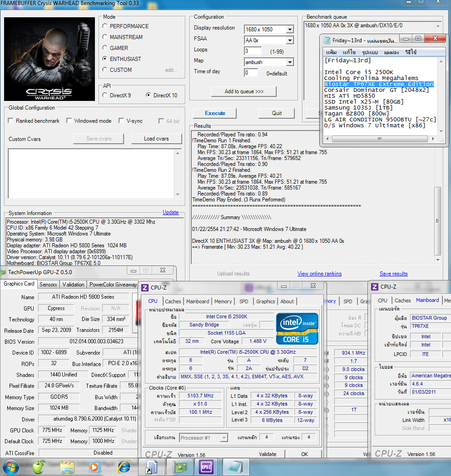Click the GPU-Z title bar icon
This screenshot has width=451, height=476.
(x=3, y=272)
